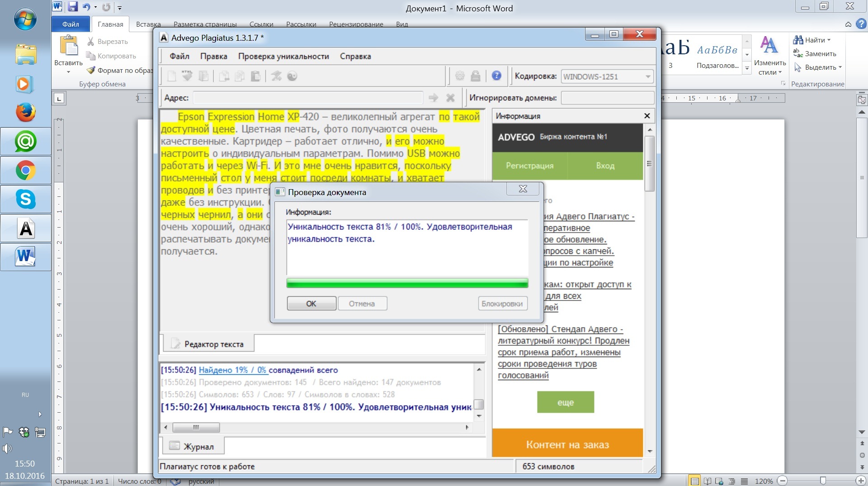868x486 pixels.
Task: Click the green еще button
Action: (566, 402)
